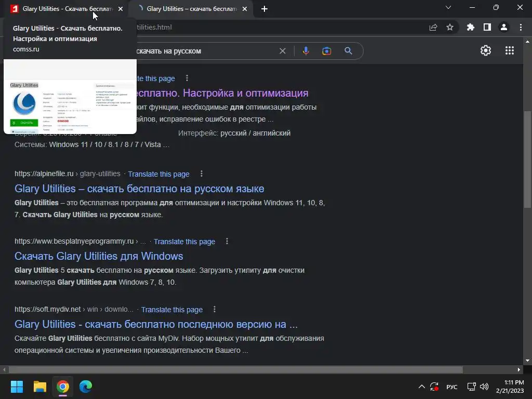The height and width of the screenshot is (399, 532).
Task: Open File Explorer from taskbar
Action: 39,387
